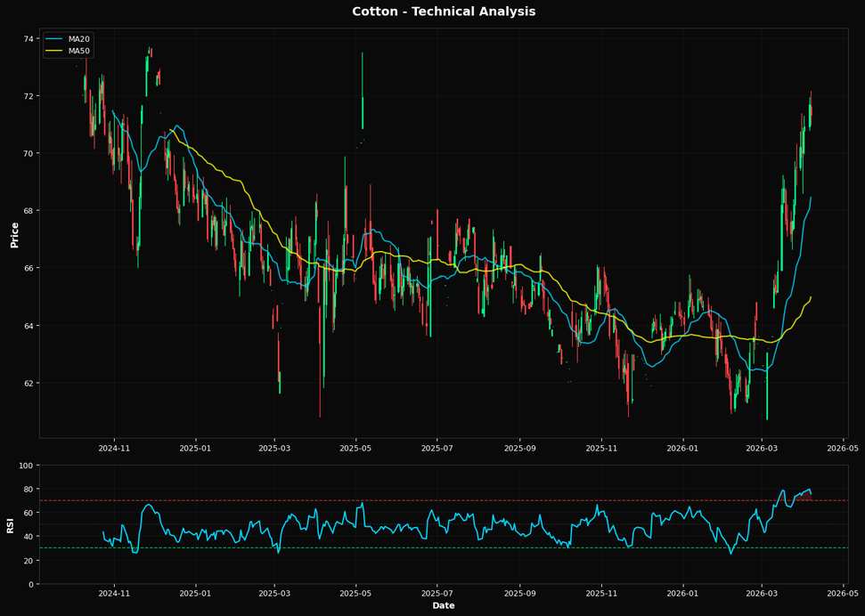Viewport: 865px width, 616px height.
Task: Click the yellow MA50 legend line swatch
Action: (x=54, y=51)
